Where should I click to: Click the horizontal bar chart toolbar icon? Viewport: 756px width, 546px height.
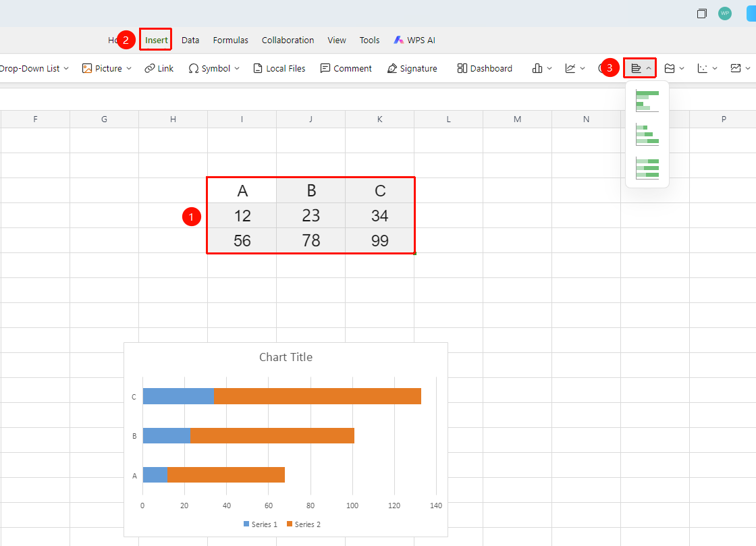pos(636,68)
